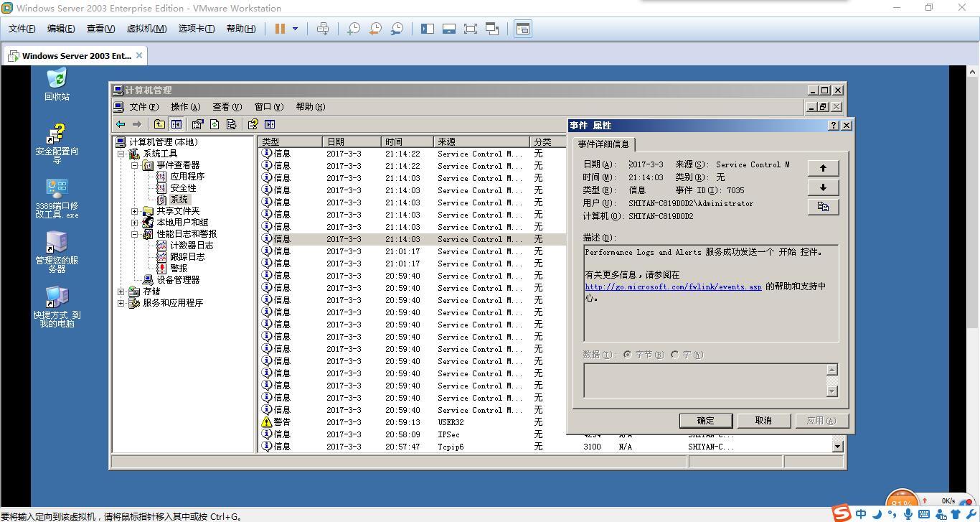Expand the 共享文件夹 tree node
The image size is (980, 522).
(x=134, y=211)
